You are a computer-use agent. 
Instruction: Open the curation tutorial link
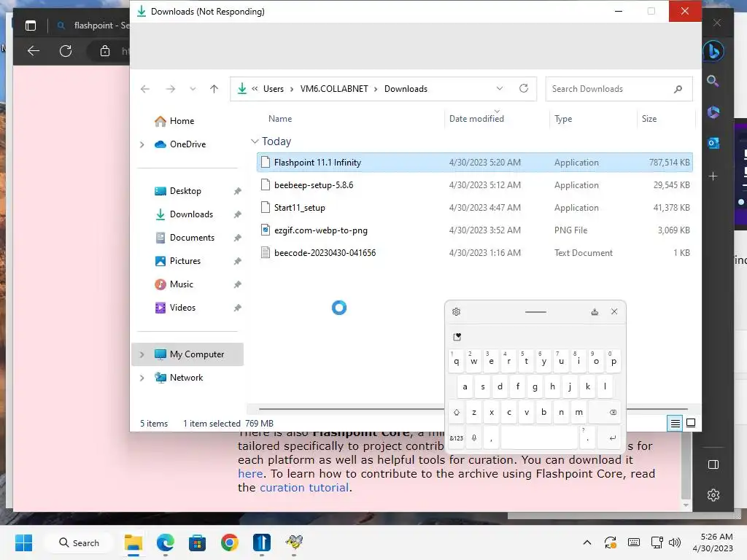coord(304,488)
